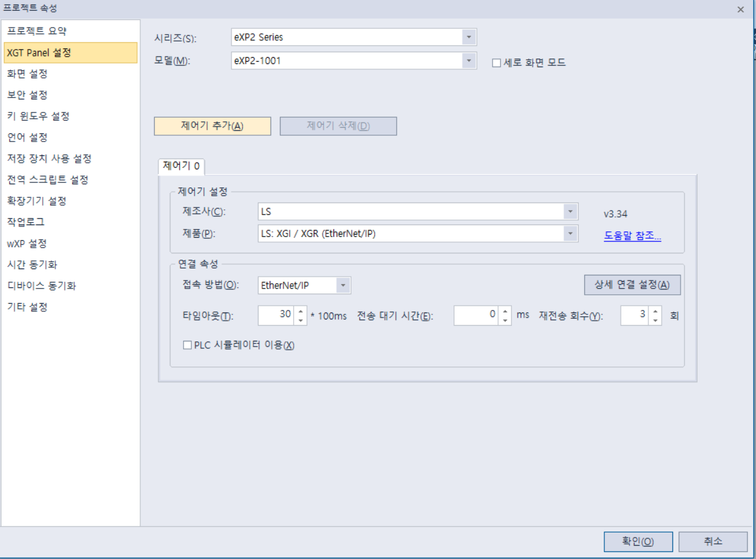
Task: Click the 제어기 추가(A) button
Action: click(212, 126)
